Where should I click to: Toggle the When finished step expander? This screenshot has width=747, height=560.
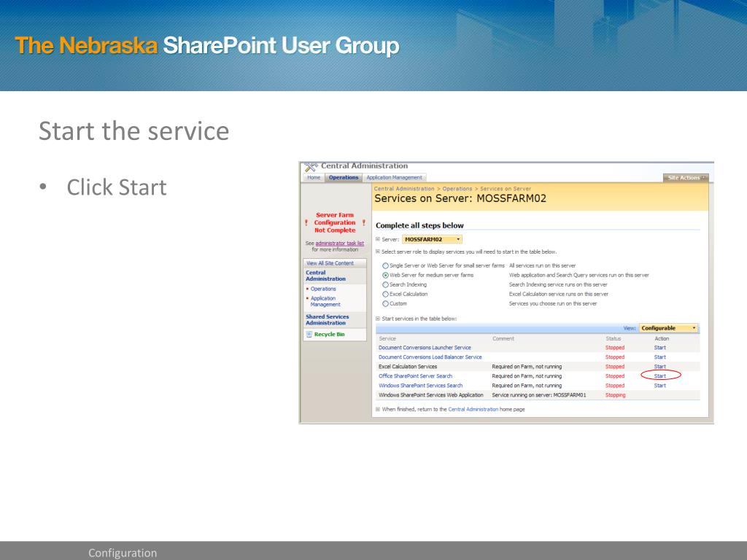coord(378,409)
